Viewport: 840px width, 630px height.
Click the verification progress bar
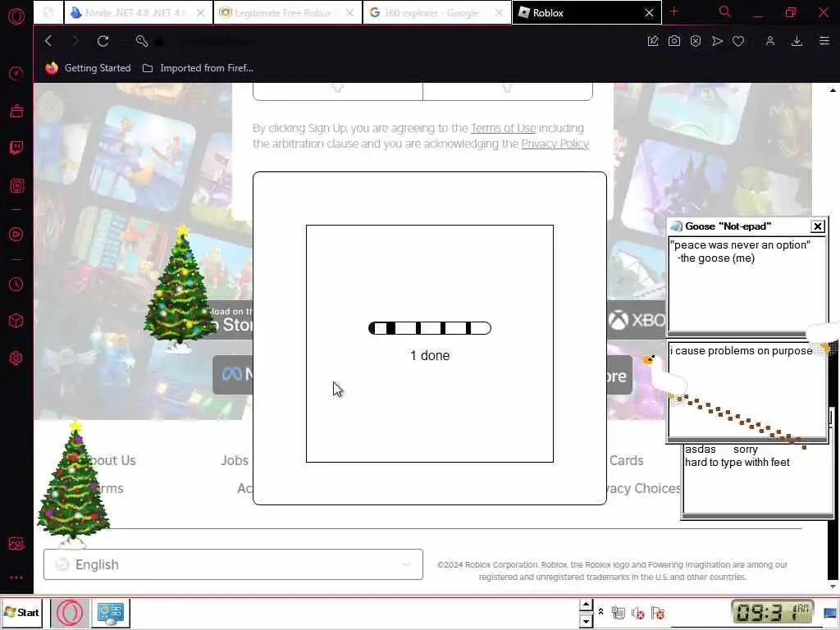pos(430,328)
